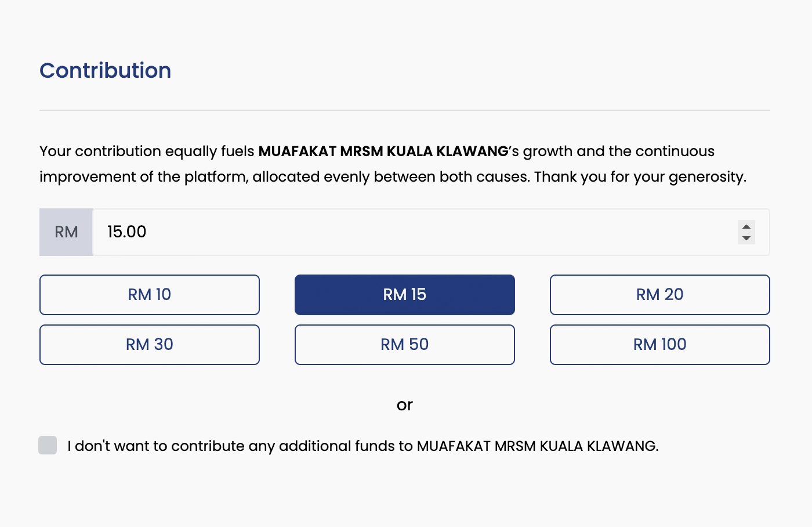Viewport: 812px width, 527px height.
Task: Choose the RM 50 contribution button
Action: click(405, 345)
